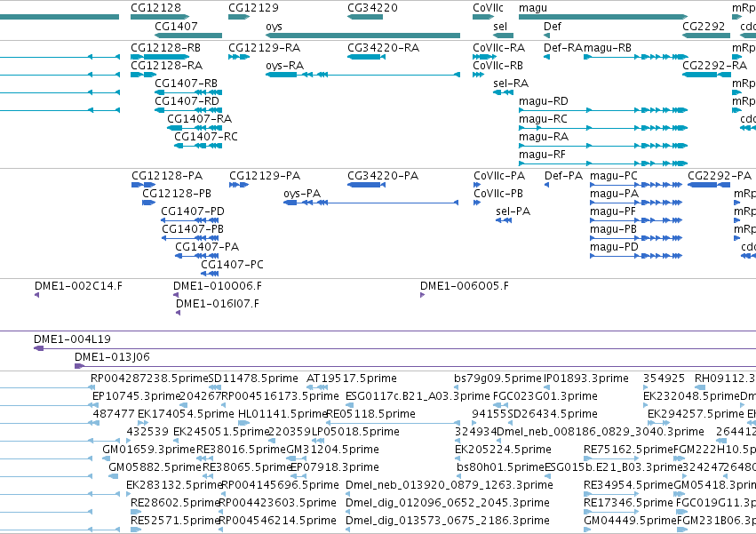Viewport: 756px width, 534px height.
Task: Click the CG34220 gene label
Action: 373,8
